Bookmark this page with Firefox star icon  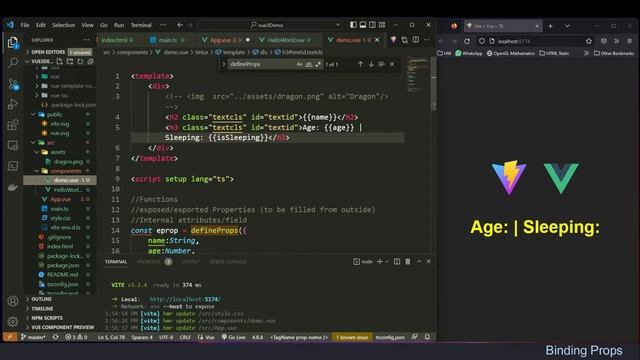(589, 41)
